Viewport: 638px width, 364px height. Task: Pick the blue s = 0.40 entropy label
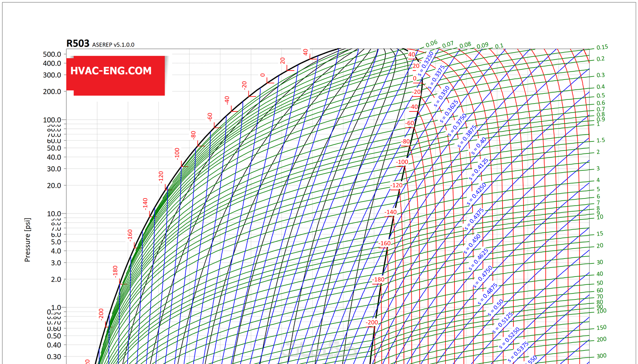tap(478, 146)
